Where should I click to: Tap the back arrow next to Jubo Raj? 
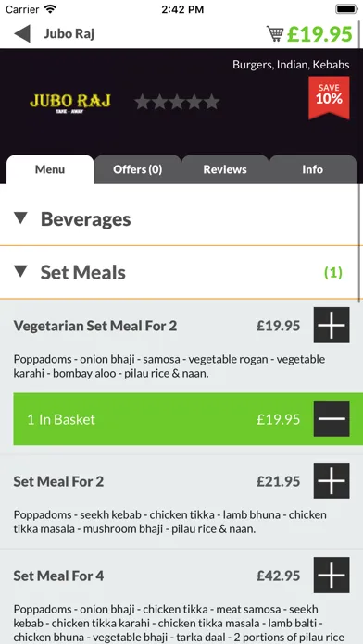(x=22, y=33)
